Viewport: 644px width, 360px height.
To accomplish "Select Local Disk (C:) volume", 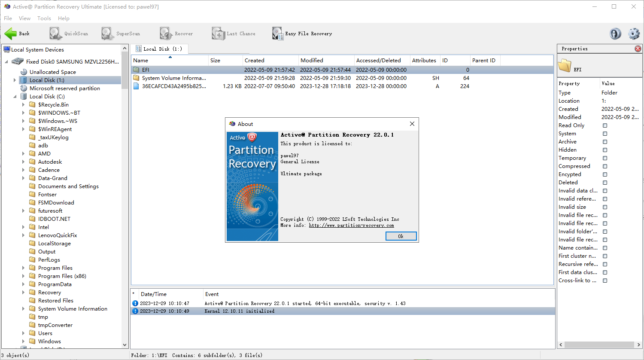I will pos(47,96).
